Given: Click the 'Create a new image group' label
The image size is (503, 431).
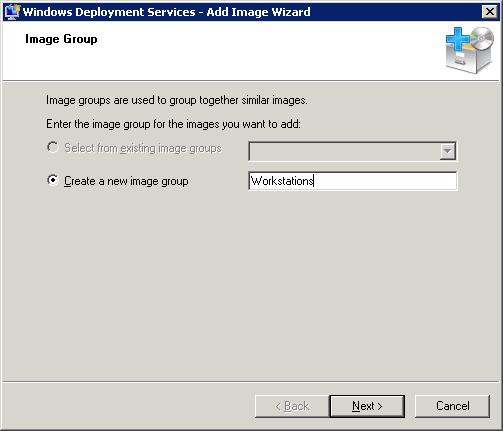Looking at the screenshot, I should [126, 181].
